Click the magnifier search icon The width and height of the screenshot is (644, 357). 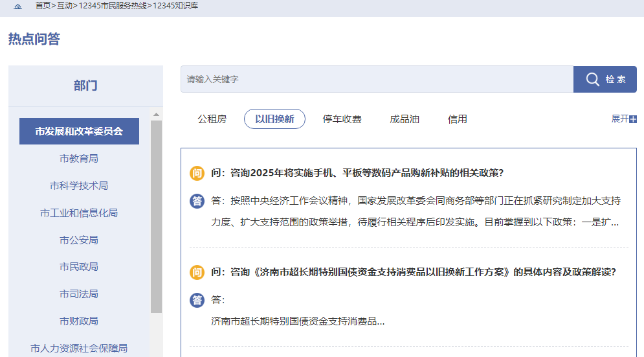point(592,79)
